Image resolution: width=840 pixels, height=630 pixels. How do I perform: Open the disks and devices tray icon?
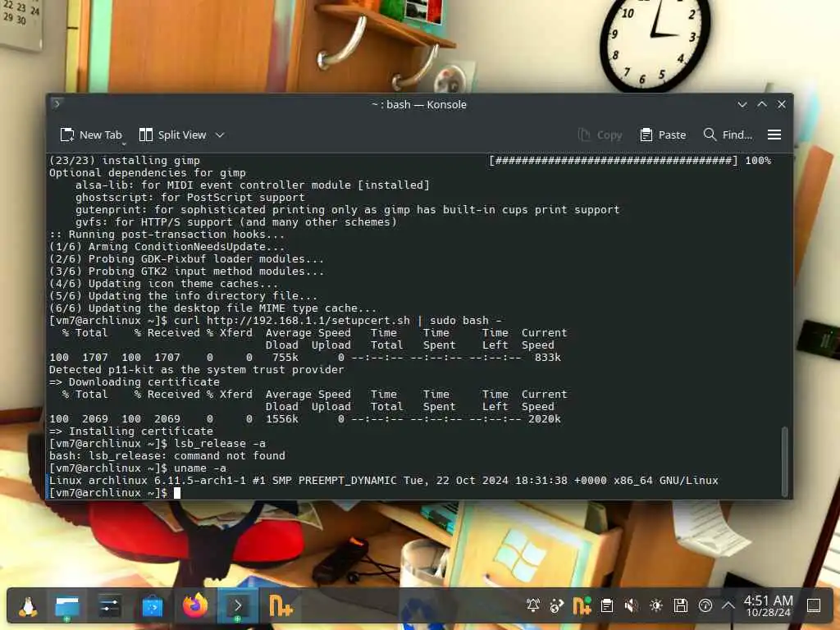(x=680, y=606)
